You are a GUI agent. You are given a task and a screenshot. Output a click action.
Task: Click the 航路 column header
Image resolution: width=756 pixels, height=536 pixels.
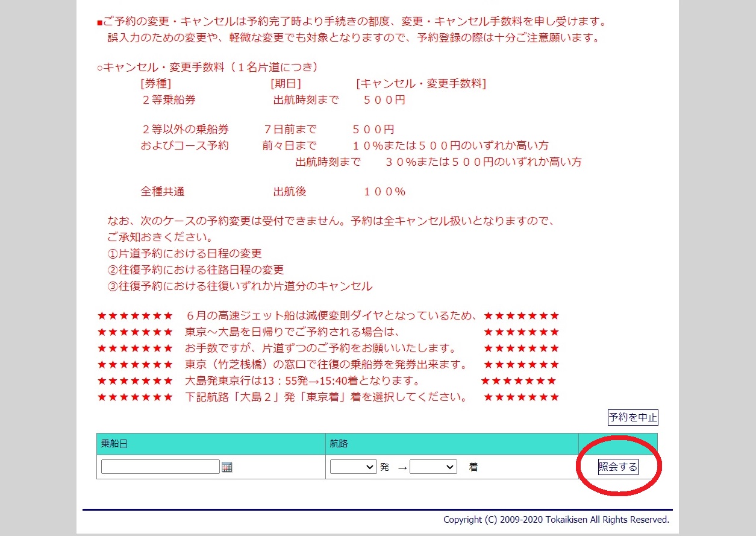click(339, 444)
